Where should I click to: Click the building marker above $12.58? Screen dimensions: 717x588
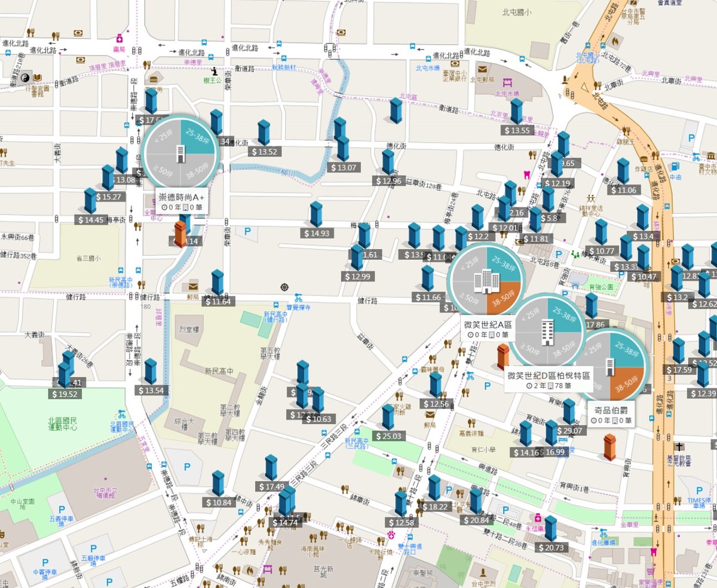(401, 504)
